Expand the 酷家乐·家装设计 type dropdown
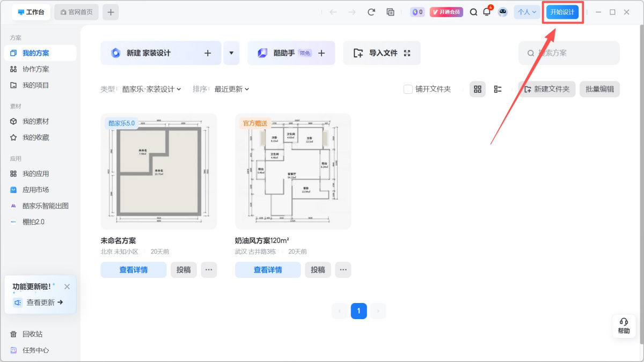The image size is (644, 362). click(151, 89)
